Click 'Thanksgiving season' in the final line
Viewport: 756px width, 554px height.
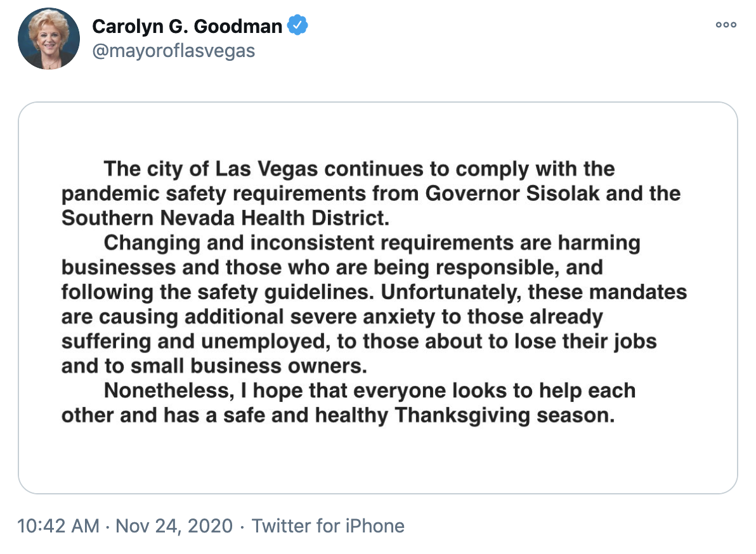tap(504, 415)
